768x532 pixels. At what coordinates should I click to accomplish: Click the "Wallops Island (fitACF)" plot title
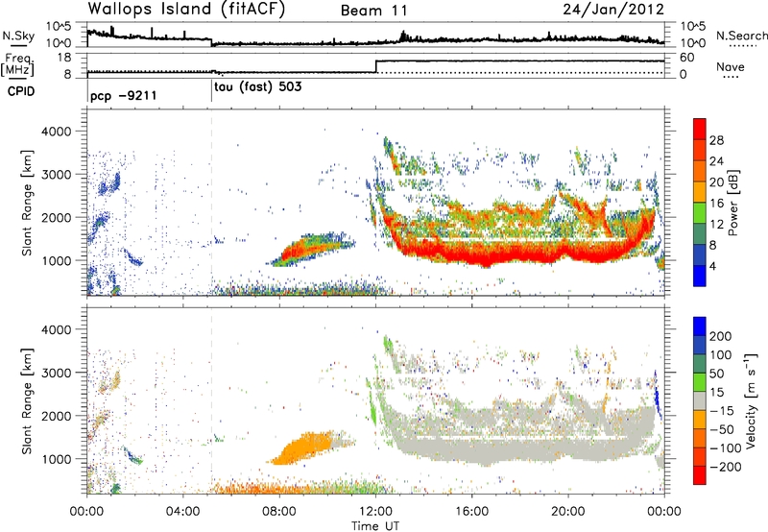(x=186, y=9)
